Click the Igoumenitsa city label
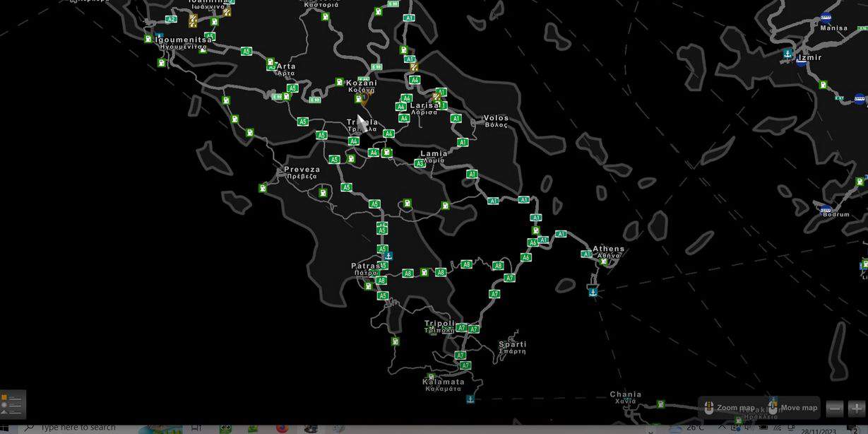This screenshot has width=868, height=434. tap(183, 40)
